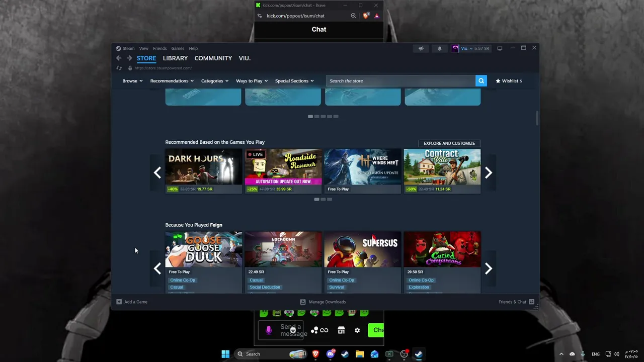Open Steam announcements megaphone icon

tap(421, 48)
